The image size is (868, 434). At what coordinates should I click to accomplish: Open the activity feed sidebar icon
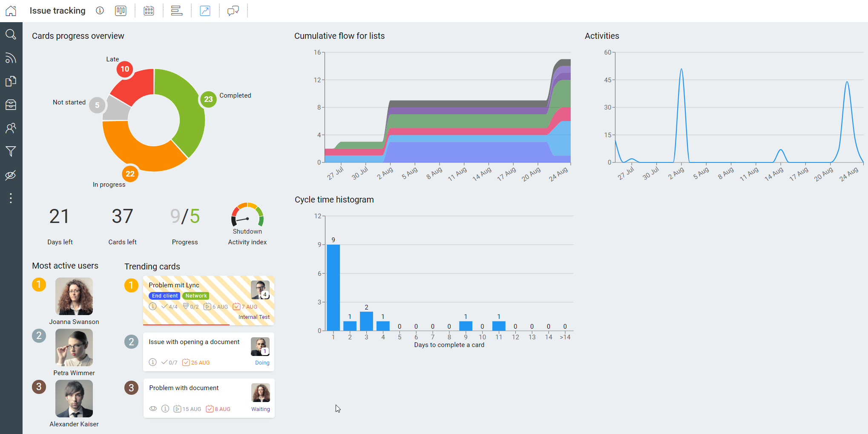[x=11, y=58]
